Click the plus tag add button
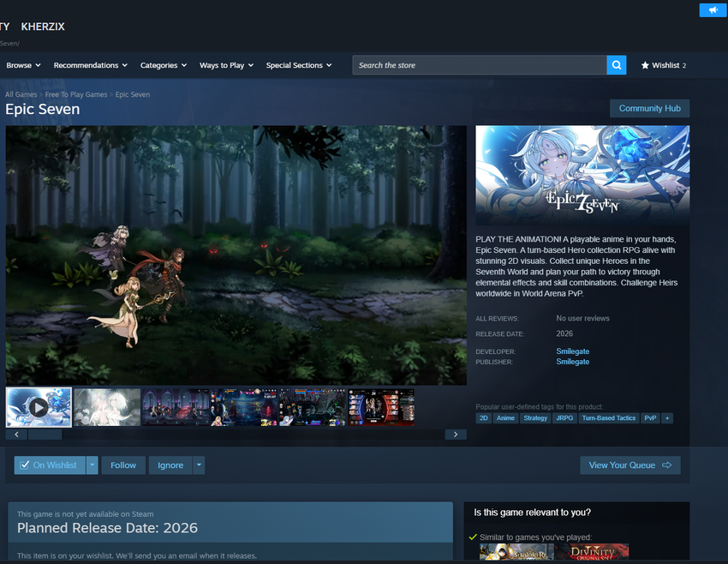The width and height of the screenshot is (728, 564). [667, 418]
